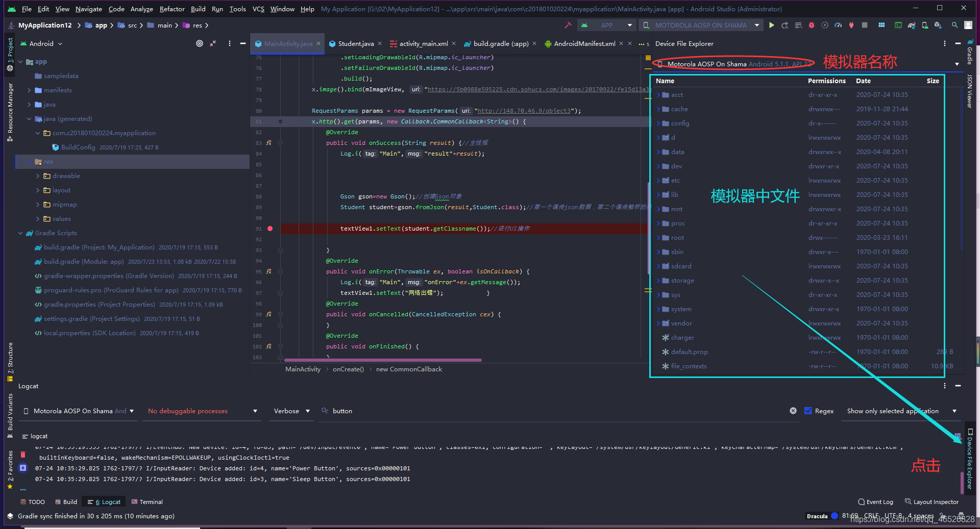Screen dimensions: 980x529
Task: Clear the logcat search filter text
Action: 793,411
